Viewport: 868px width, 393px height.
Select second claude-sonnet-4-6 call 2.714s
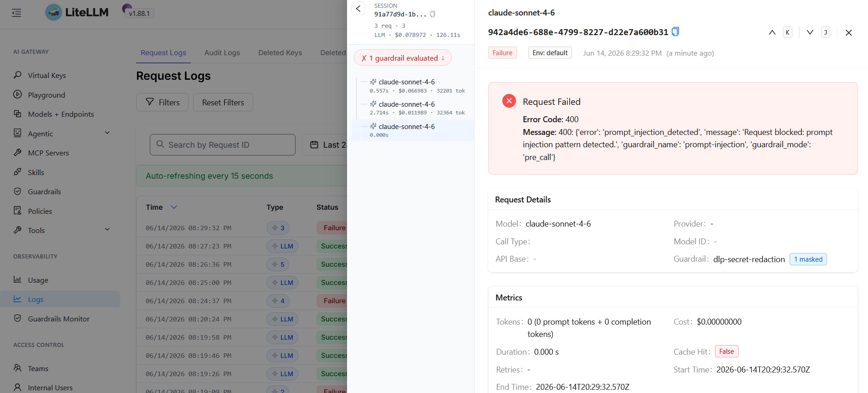(413, 108)
